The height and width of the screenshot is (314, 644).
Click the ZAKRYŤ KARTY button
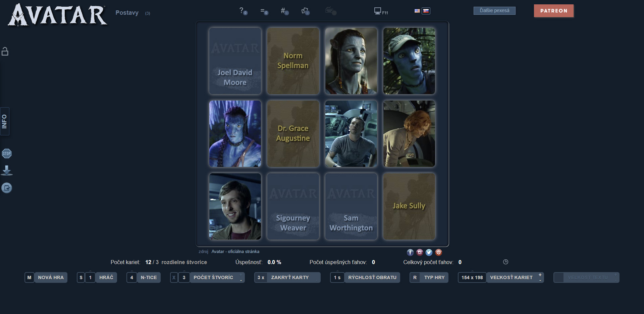pyautogui.click(x=290, y=277)
